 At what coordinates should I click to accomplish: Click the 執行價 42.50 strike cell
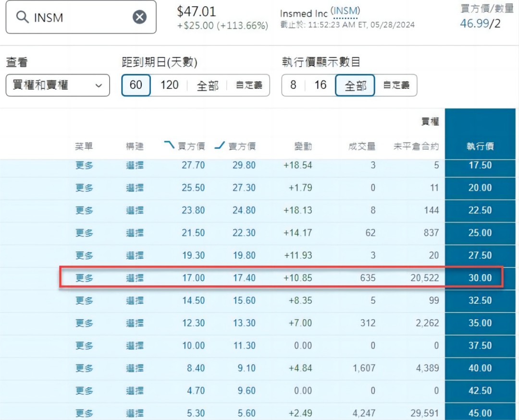pos(480,391)
